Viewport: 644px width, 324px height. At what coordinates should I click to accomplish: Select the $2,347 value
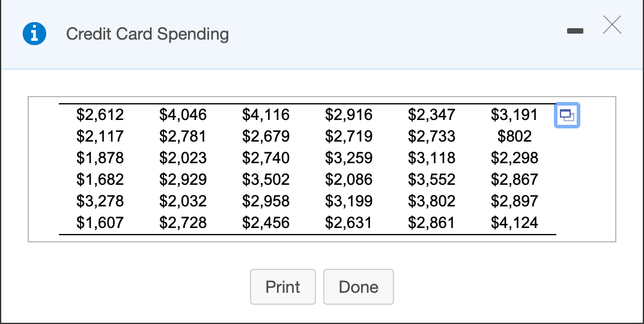(432, 115)
